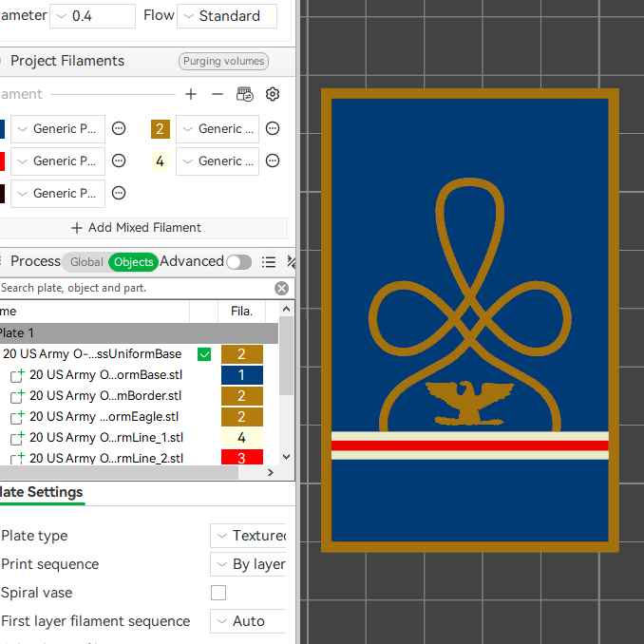
Task: Open the Plate type dropdown
Action: point(248,536)
